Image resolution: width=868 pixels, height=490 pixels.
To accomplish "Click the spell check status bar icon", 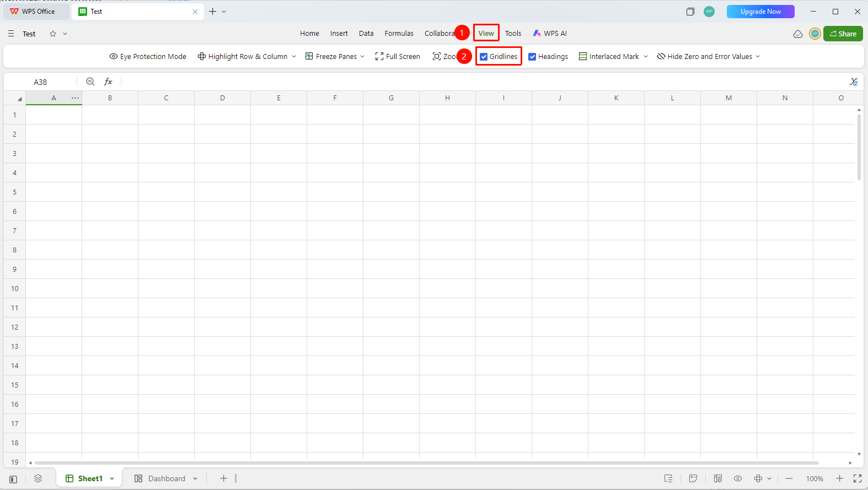I will [693, 478].
